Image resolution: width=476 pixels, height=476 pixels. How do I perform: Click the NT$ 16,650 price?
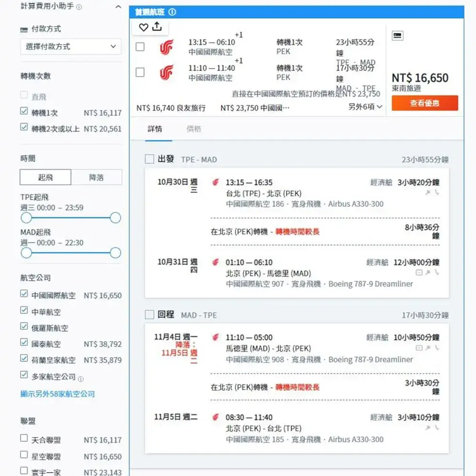420,78
